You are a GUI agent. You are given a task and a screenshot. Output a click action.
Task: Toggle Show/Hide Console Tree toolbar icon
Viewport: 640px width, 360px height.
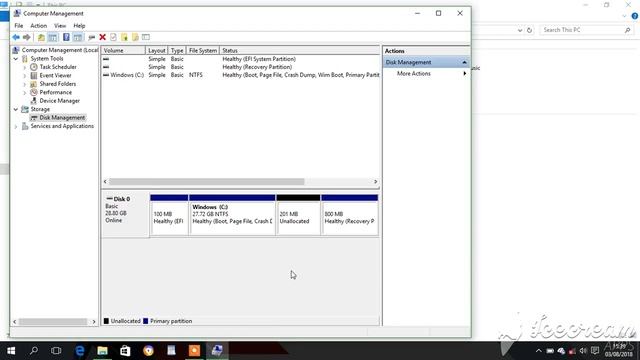pos(53,38)
